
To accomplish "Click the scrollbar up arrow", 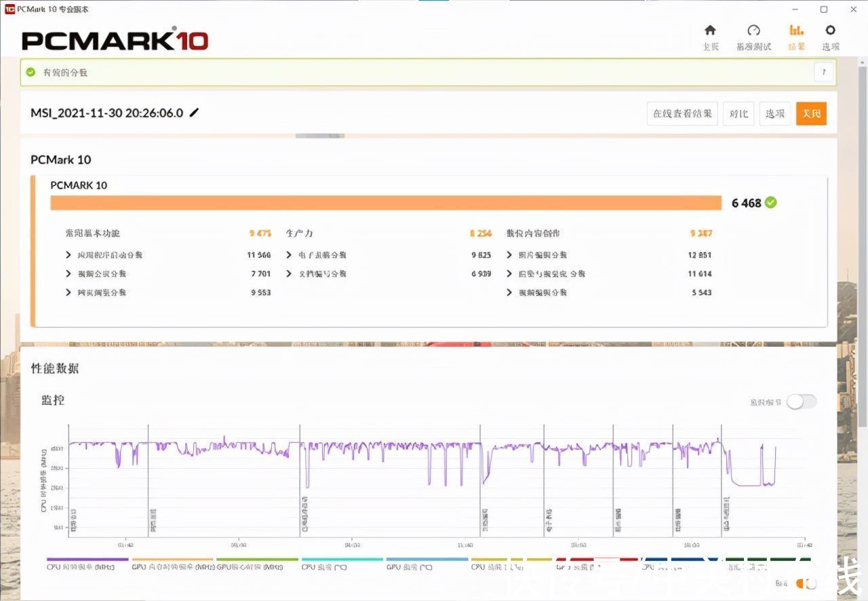I will 863,62.
